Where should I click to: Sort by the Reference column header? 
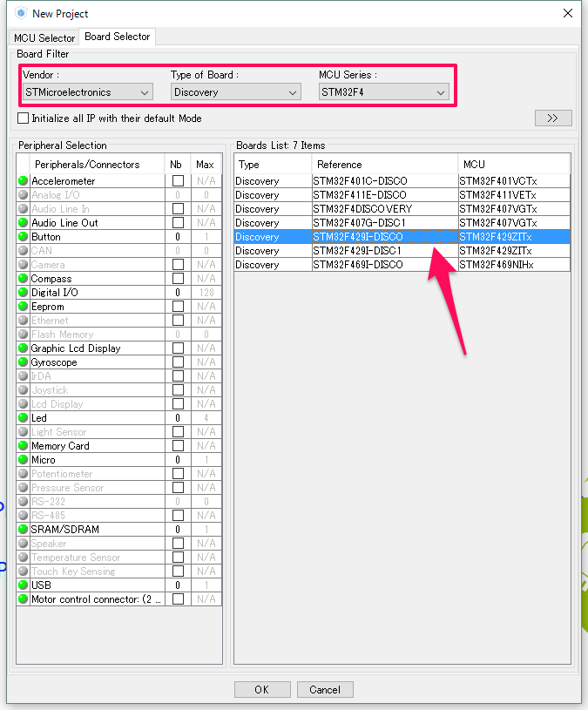tap(385, 165)
